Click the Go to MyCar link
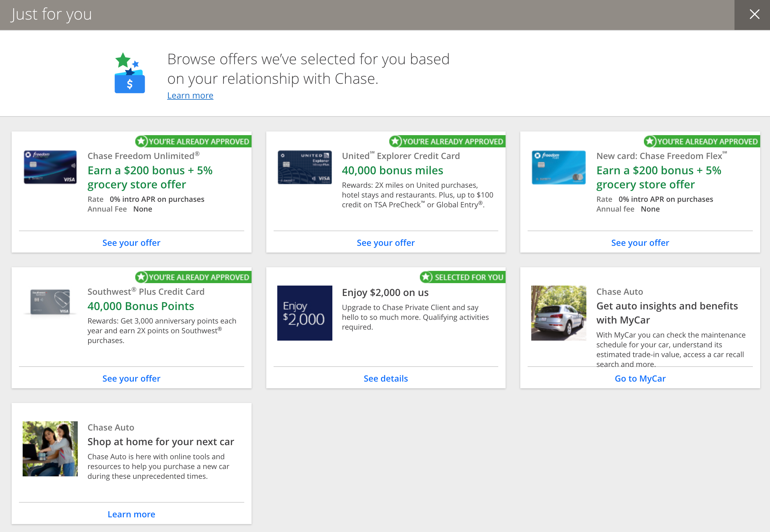Screen dimensions: 770x532 click(640, 378)
